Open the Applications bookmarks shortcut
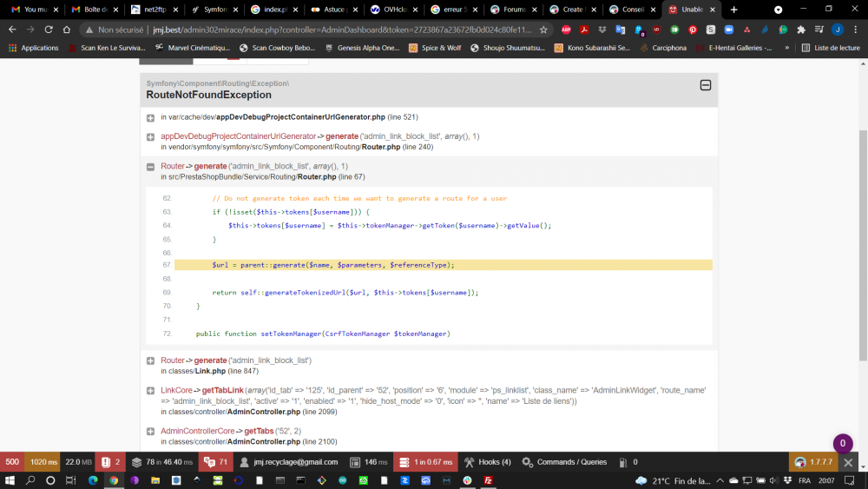868x489 pixels. (x=34, y=48)
